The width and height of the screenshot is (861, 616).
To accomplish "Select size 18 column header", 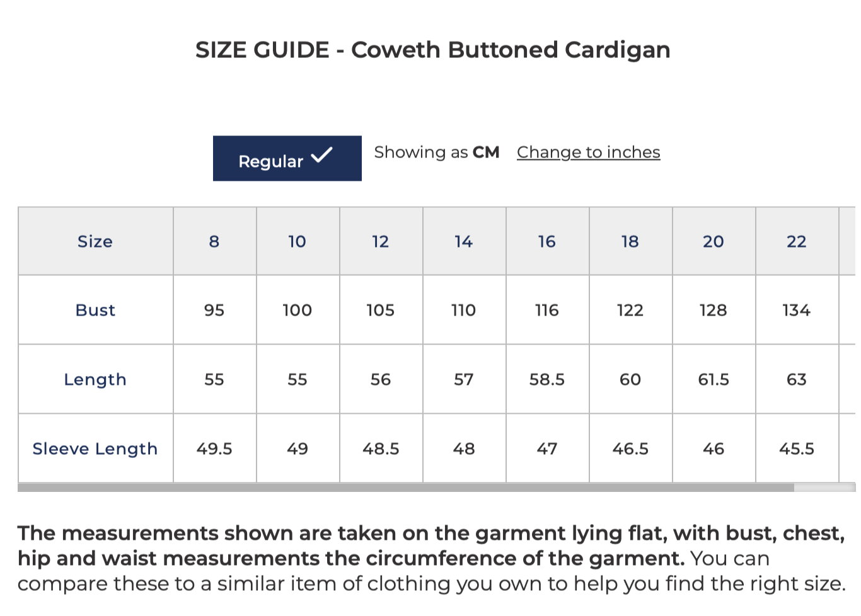I will coord(630,241).
